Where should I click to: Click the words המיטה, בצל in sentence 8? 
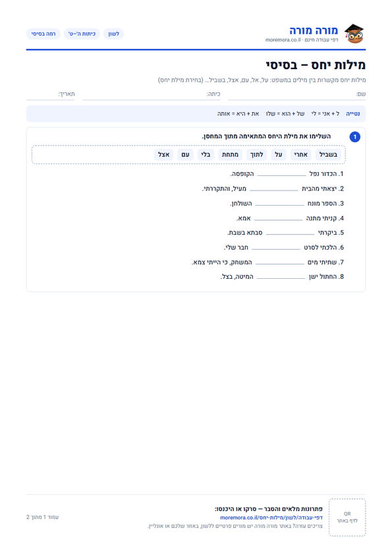(237, 277)
